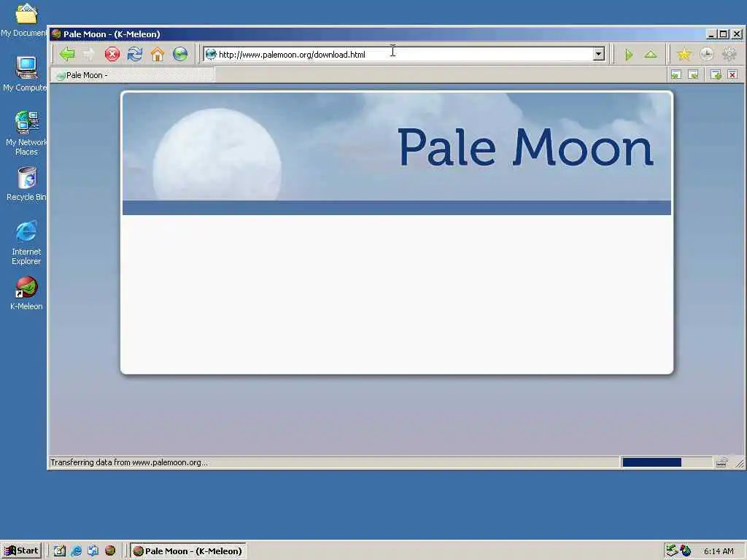Click the URL address field
Viewport: 747px width, 560px height.
[x=405, y=54]
